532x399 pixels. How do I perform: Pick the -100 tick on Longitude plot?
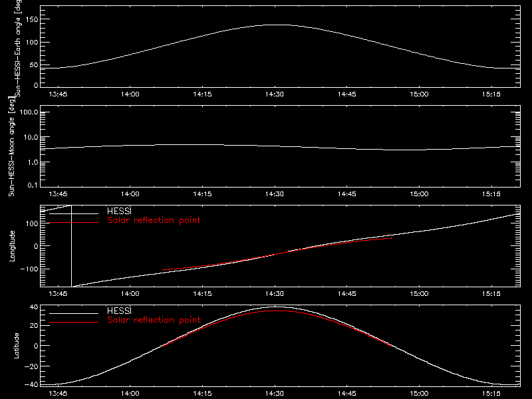[x=29, y=269]
